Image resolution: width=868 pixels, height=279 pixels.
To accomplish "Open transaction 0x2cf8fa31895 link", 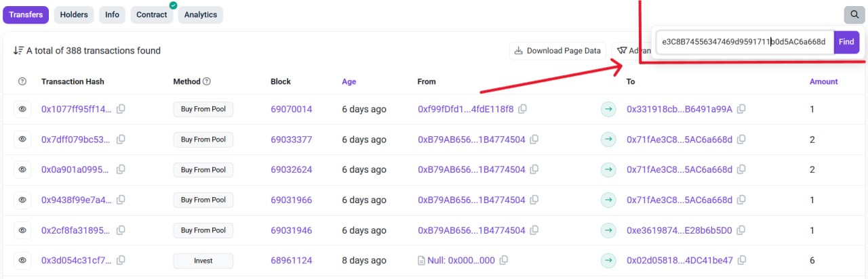I will coord(75,230).
